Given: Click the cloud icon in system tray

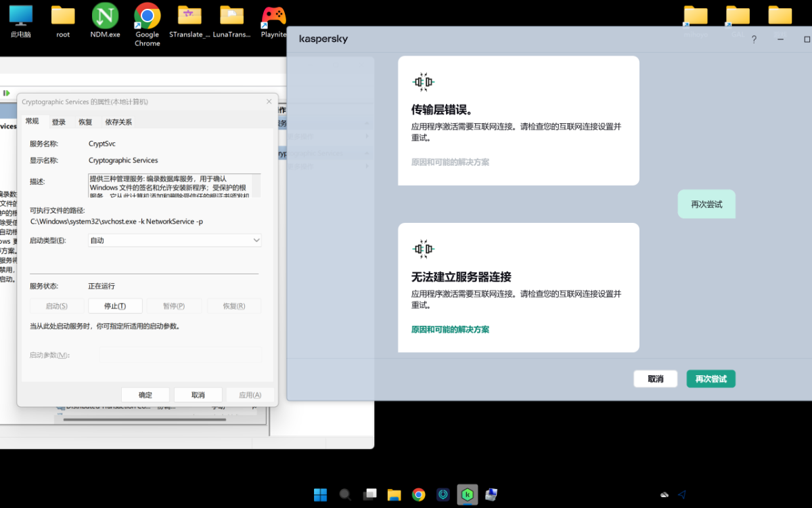Looking at the screenshot, I should (664, 494).
